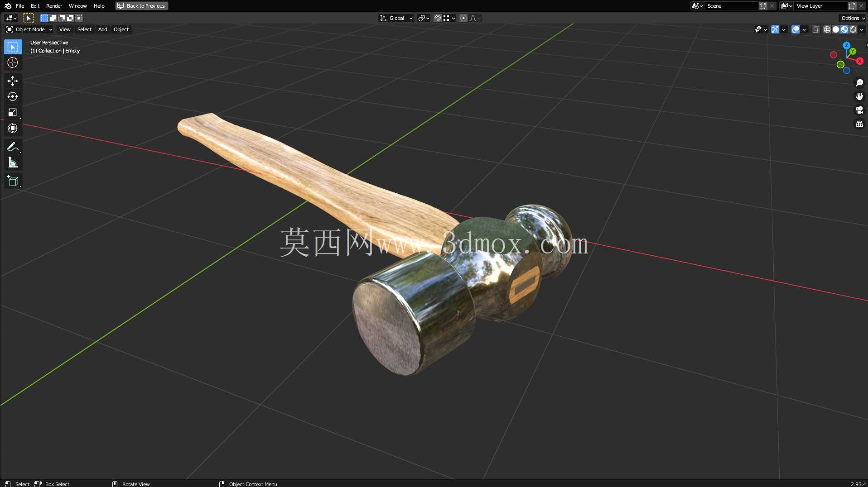Click the Pan view hand icon
The width and height of the screenshot is (868, 487).
pos(859,96)
